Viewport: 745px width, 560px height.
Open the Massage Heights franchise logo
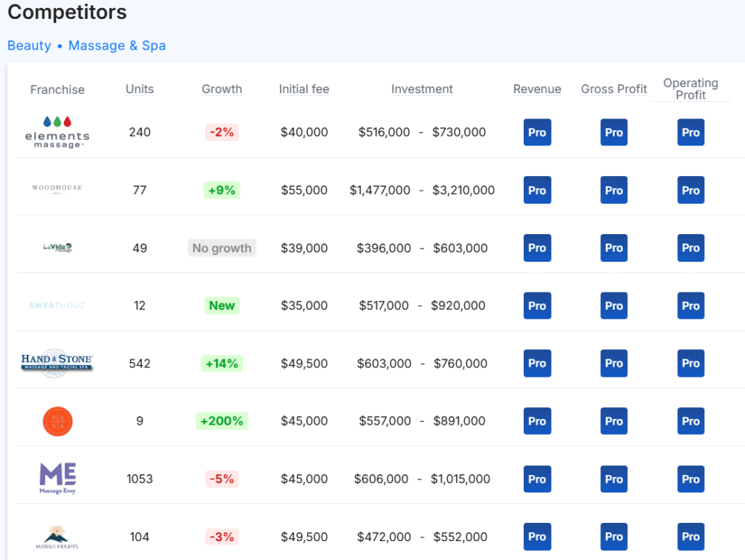[57, 537]
